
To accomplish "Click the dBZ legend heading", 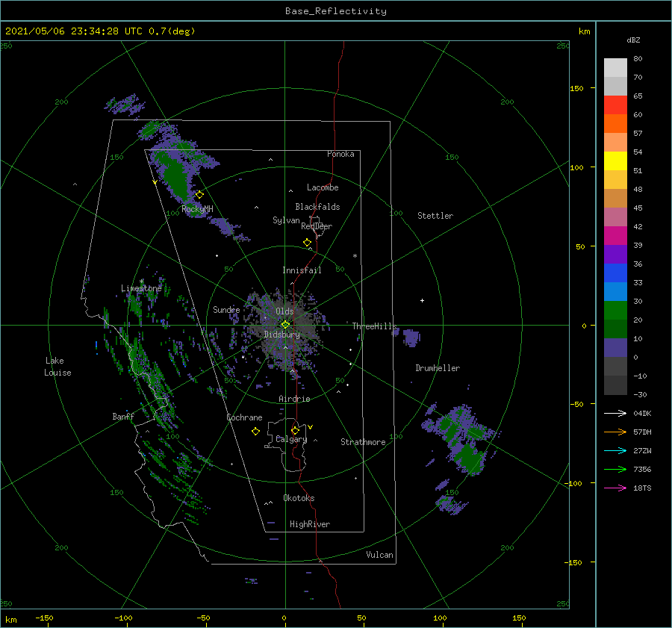I will (633, 40).
